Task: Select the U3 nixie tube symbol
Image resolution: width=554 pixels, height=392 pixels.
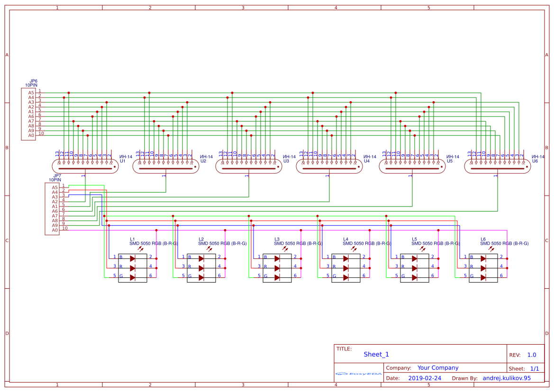Action: [x=249, y=166]
